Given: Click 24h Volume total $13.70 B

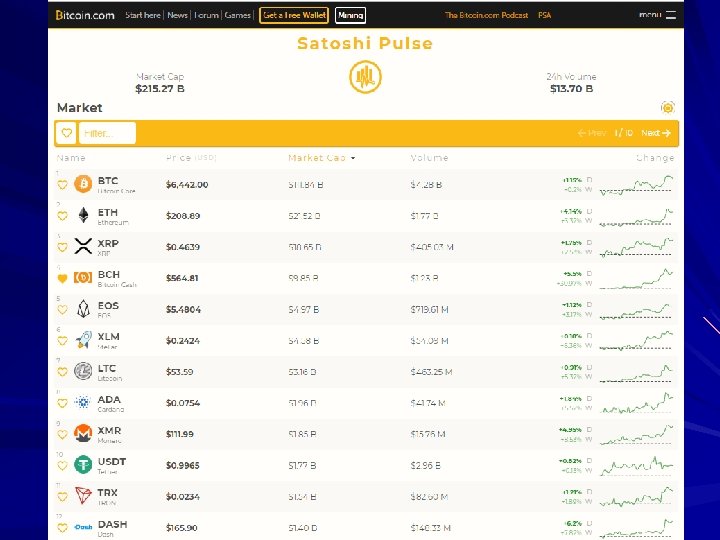Looking at the screenshot, I should pos(572,89).
